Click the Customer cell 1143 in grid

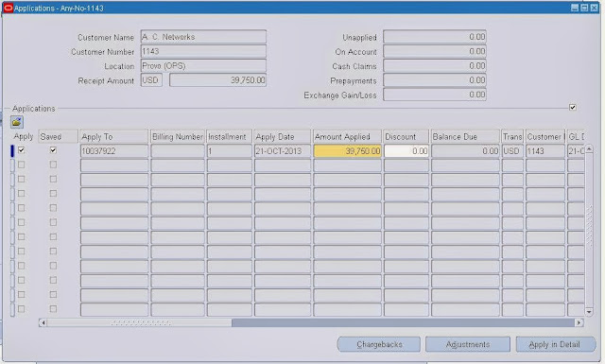[x=545, y=151]
